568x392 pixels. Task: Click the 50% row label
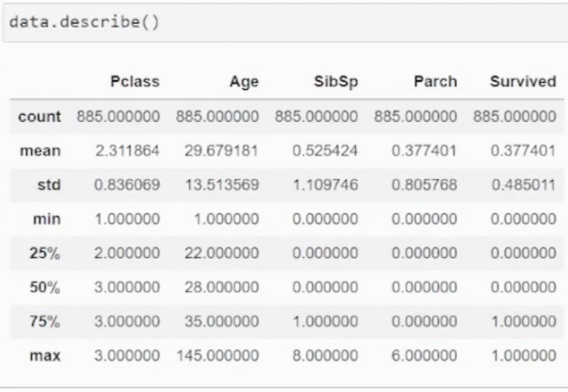pos(45,287)
